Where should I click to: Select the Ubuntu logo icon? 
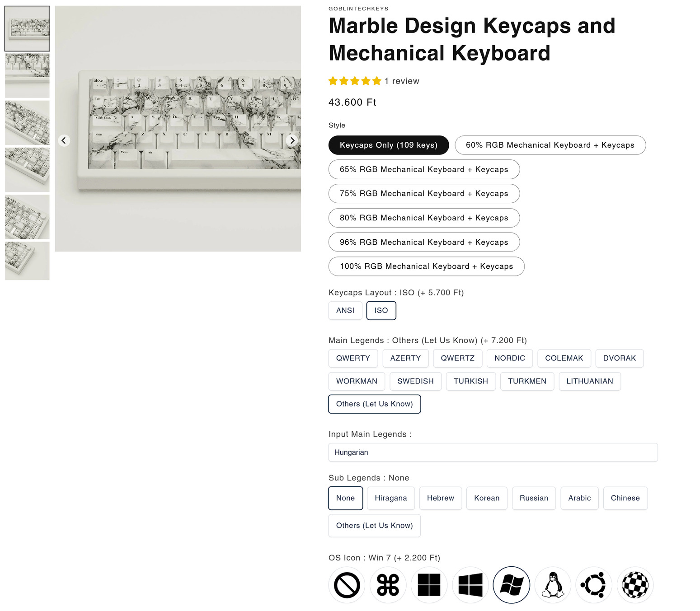point(594,585)
